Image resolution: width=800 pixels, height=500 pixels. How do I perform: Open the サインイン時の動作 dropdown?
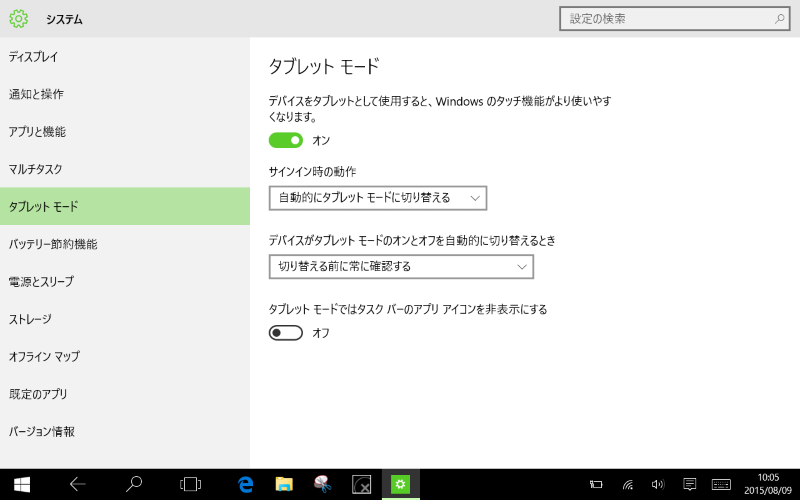[378, 198]
